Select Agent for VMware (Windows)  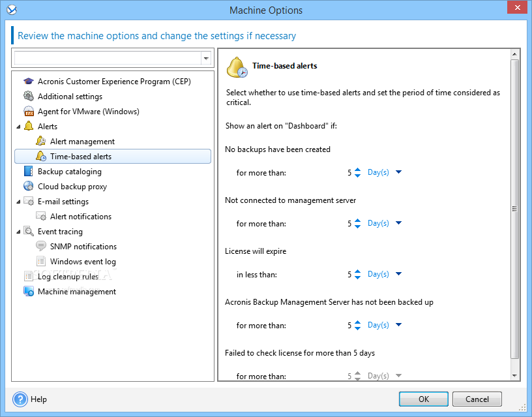[89, 112]
